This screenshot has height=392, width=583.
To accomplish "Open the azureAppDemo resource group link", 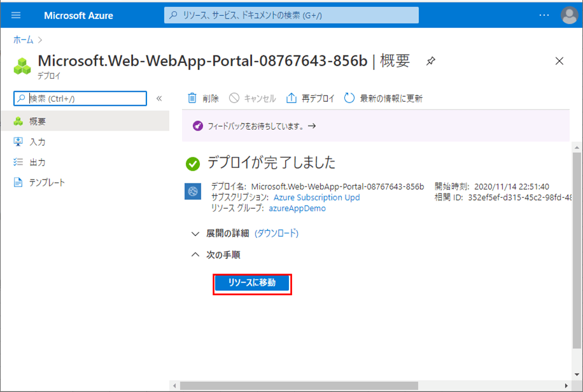I will pos(297,208).
